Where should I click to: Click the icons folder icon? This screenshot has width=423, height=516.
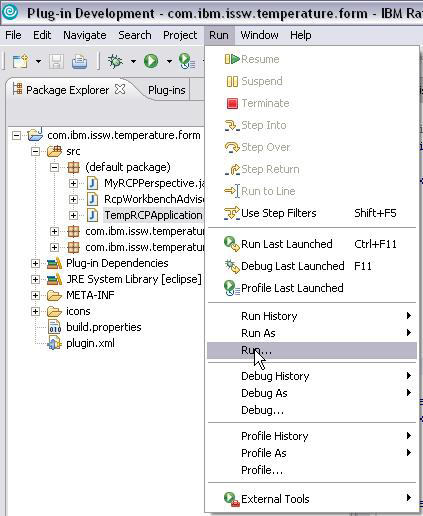(x=54, y=311)
